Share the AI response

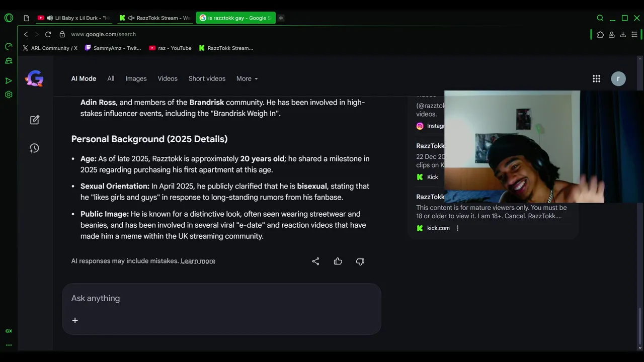(315, 261)
